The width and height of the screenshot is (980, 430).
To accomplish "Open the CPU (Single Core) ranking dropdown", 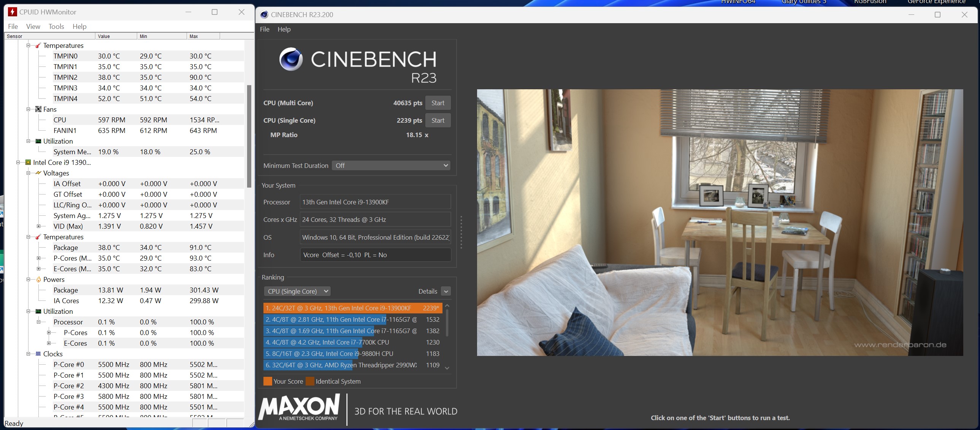I will pos(297,292).
